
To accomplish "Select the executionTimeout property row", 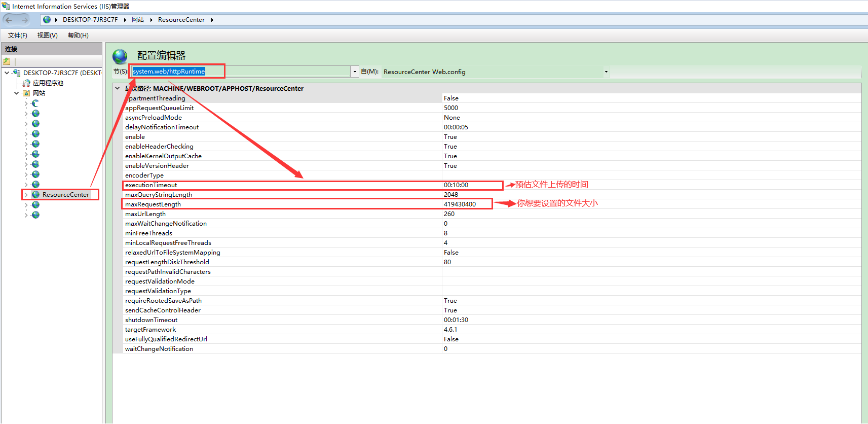I will tap(151, 185).
